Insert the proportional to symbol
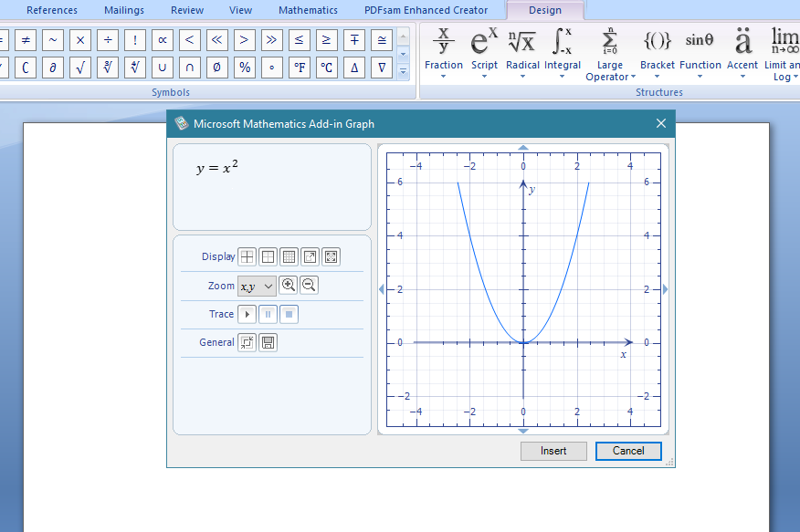800x532 pixels. click(163, 40)
